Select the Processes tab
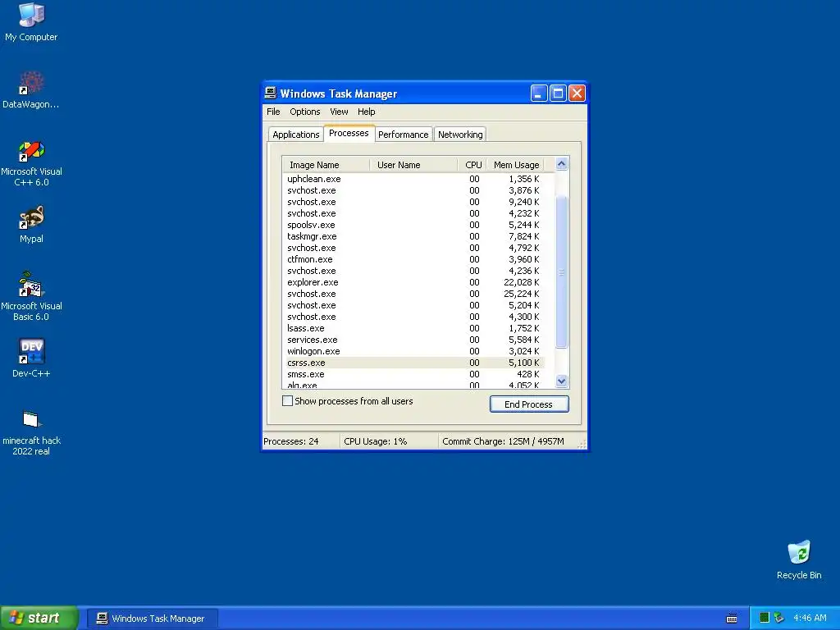 [x=349, y=134]
